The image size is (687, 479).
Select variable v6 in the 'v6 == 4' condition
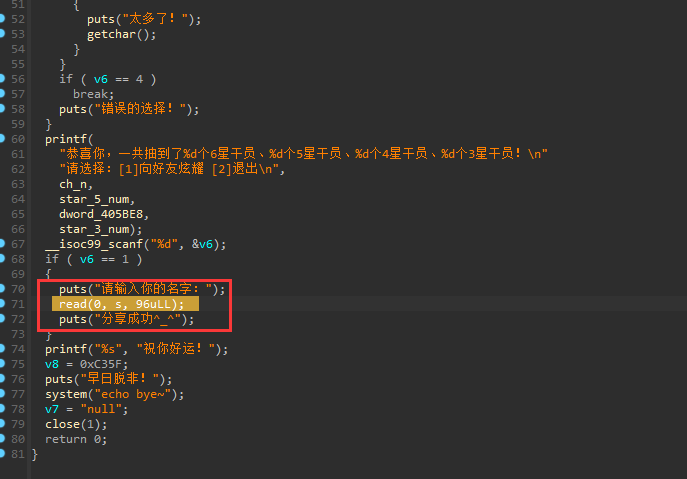click(100, 79)
